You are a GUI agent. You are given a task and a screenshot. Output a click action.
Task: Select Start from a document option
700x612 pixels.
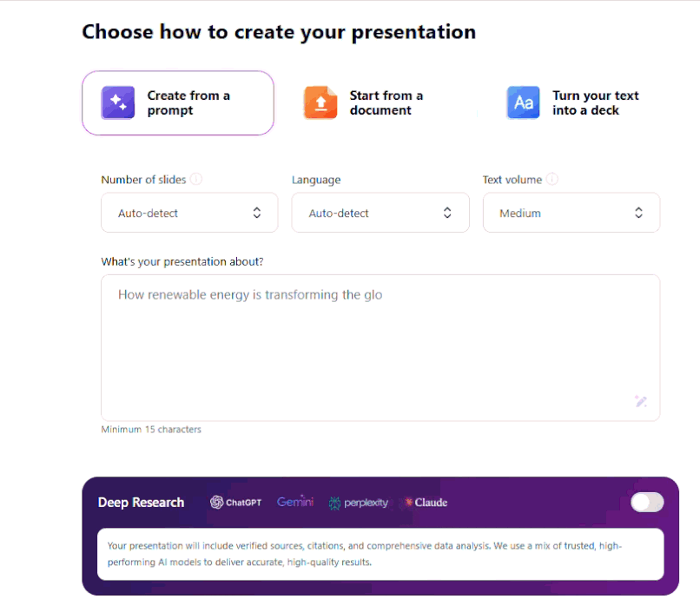(x=380, y=103)
